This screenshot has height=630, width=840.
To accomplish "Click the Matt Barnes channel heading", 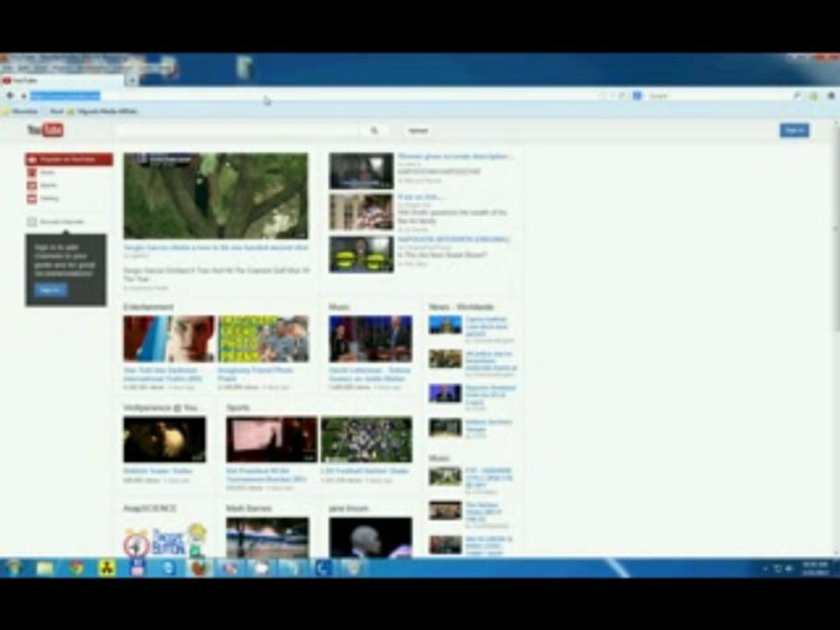I will 248,508.
